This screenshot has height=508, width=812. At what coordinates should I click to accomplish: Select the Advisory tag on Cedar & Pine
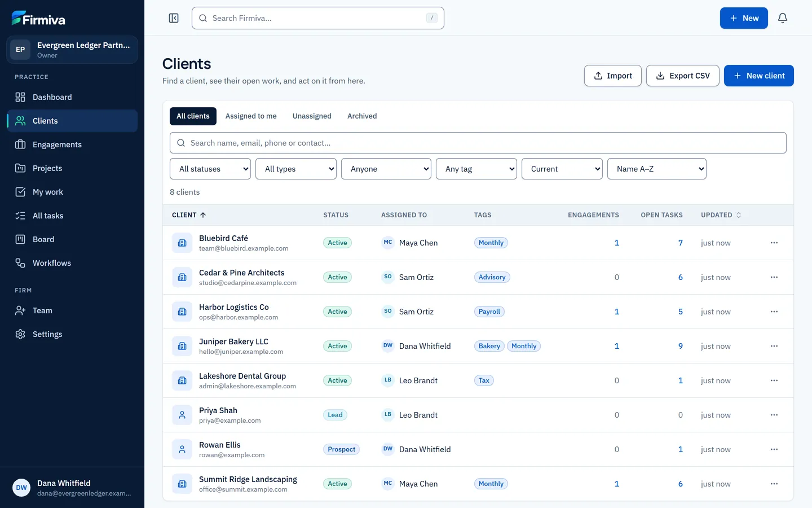tap(492, 277)
